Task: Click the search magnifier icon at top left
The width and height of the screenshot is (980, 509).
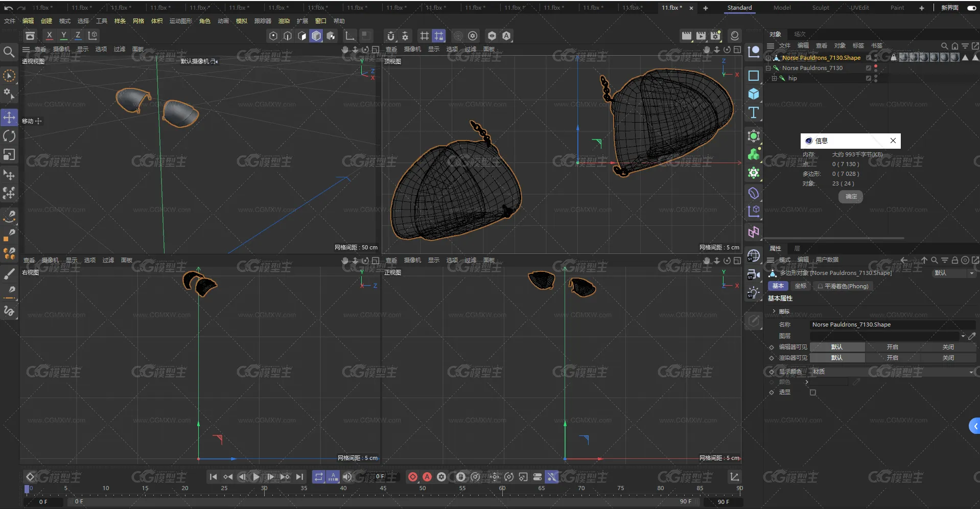Action: [9, 52]
